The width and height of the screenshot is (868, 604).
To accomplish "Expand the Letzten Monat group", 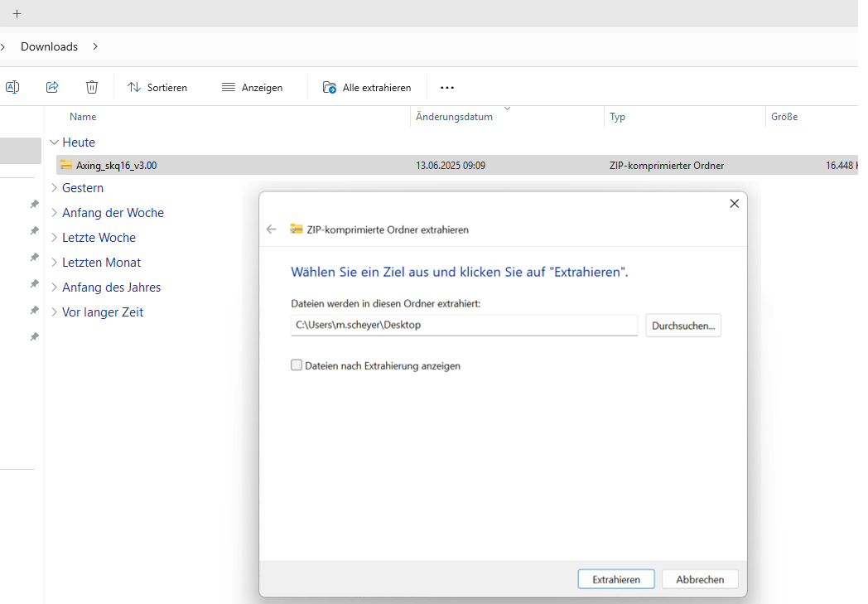I will tap(55, 263).
